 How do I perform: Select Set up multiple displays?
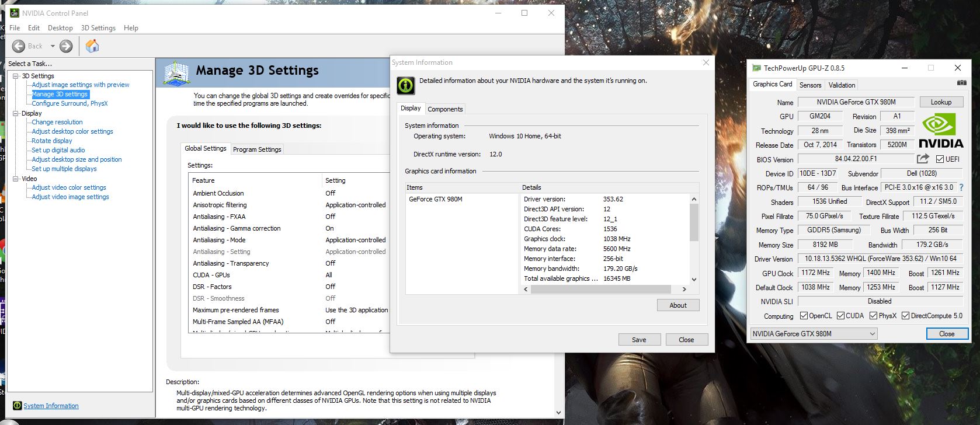(x=64, y=169)
